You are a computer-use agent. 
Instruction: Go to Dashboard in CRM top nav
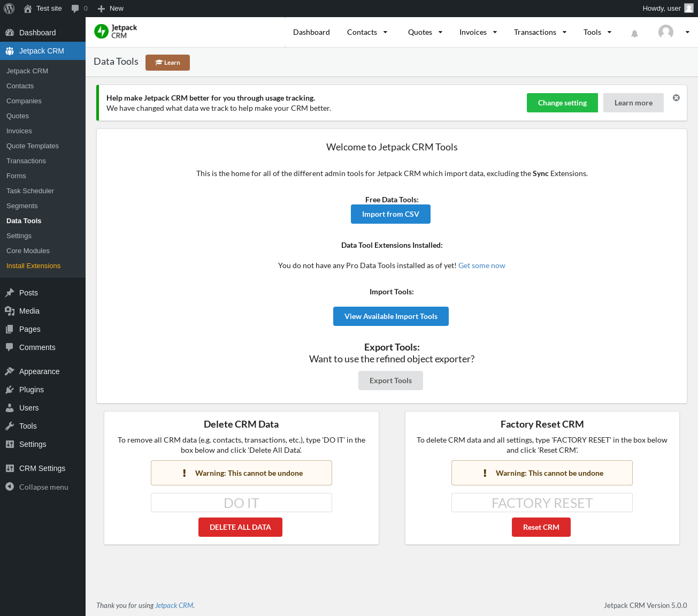(311, 32)
